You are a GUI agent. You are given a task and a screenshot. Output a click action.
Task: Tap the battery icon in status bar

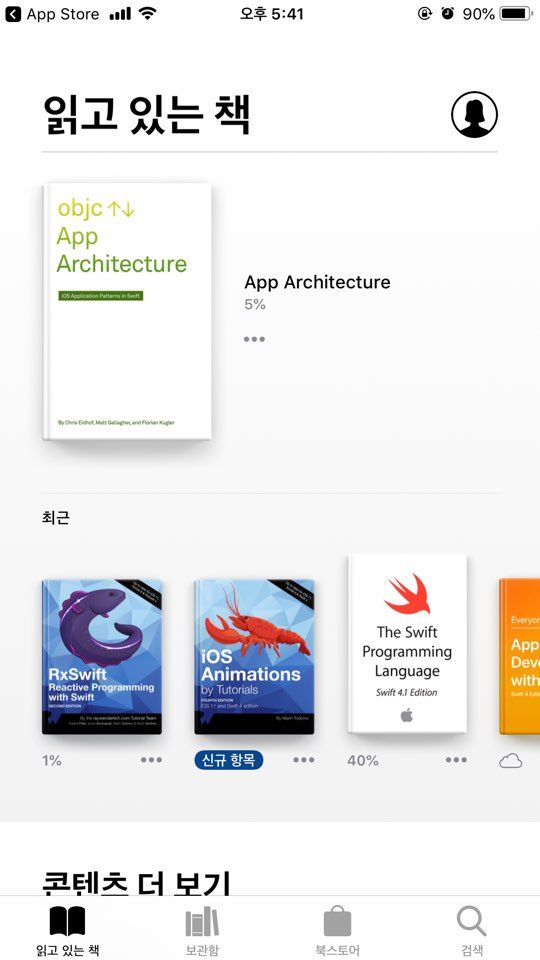(x=516, y=13)
